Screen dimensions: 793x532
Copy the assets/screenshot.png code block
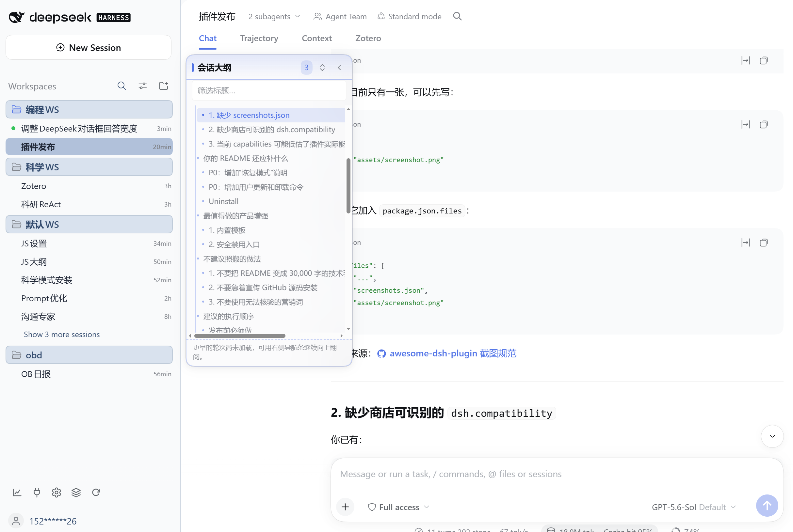click(x=764, y=125)
